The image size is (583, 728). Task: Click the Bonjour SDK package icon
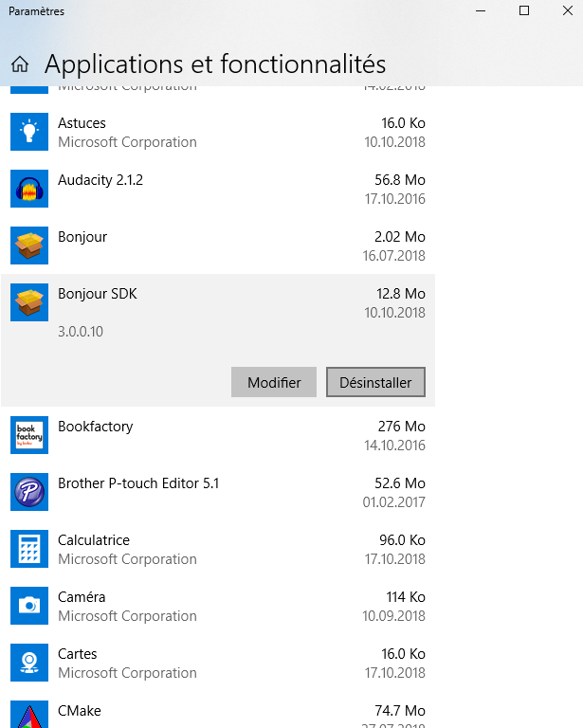[x=29, y=302]
